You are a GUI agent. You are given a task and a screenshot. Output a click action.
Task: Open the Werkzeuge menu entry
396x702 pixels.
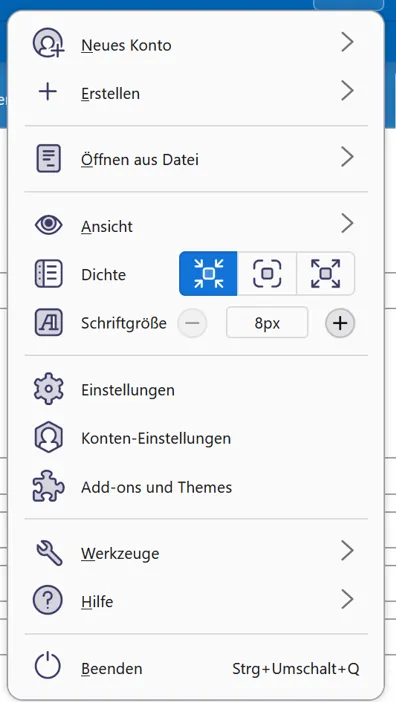click(x=196, y=553)
